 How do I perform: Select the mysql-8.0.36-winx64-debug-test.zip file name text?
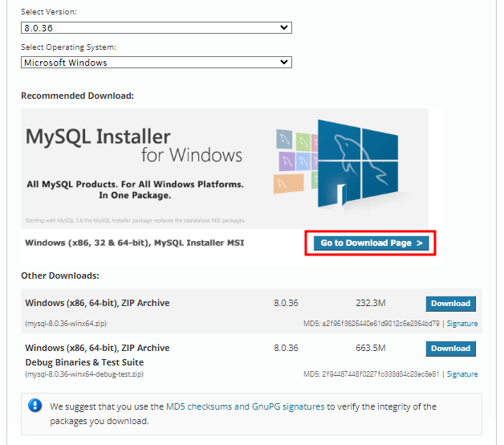84,374
